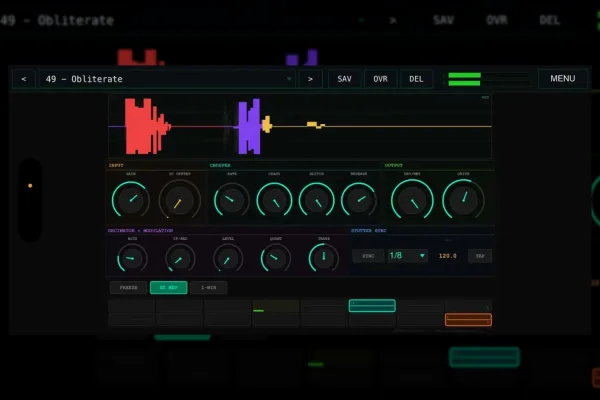This screenshot has height=400, width=600.
Task: Open the MENU
Action: tap(562, 78)
